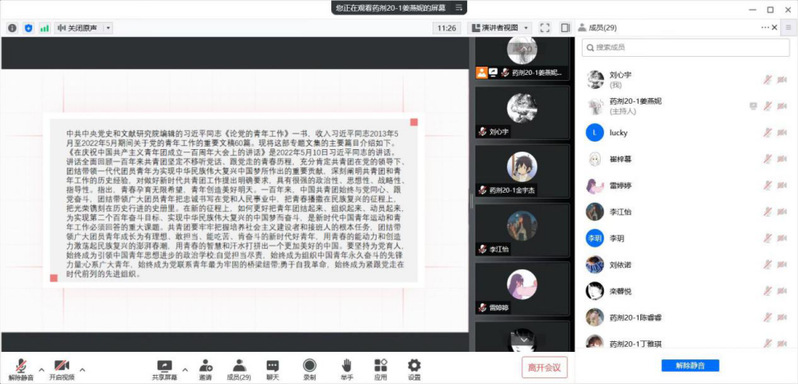Show the network signal status icon

pyautogui.click(x=45, y=28)
